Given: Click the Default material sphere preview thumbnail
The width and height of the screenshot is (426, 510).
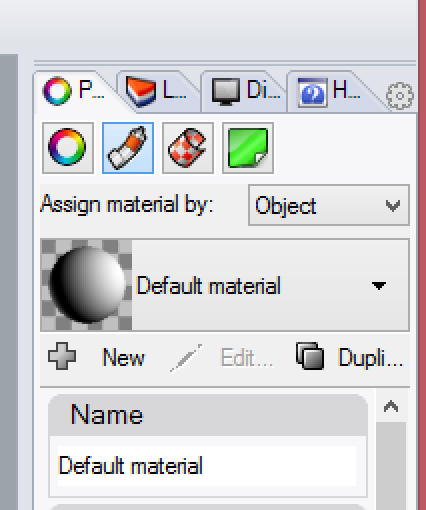Looking at the screenshot, I should tap(86, 285).
